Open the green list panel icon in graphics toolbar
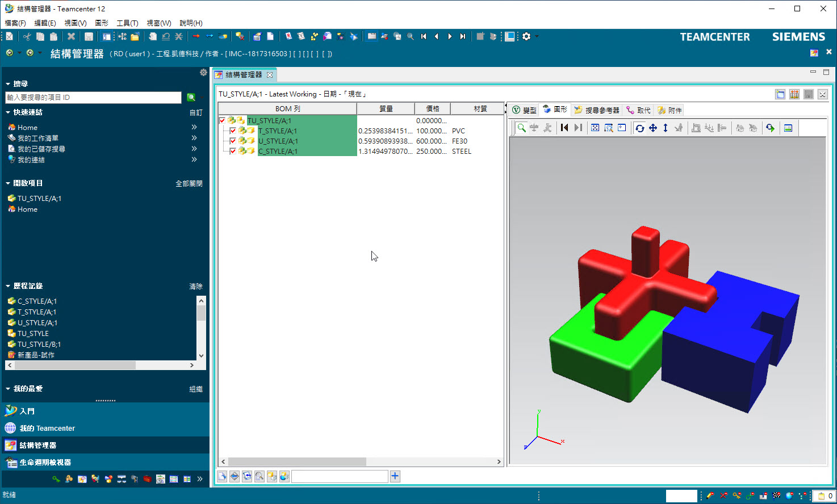The height and width of the screenshot is (504, 837). pos(788,128)
